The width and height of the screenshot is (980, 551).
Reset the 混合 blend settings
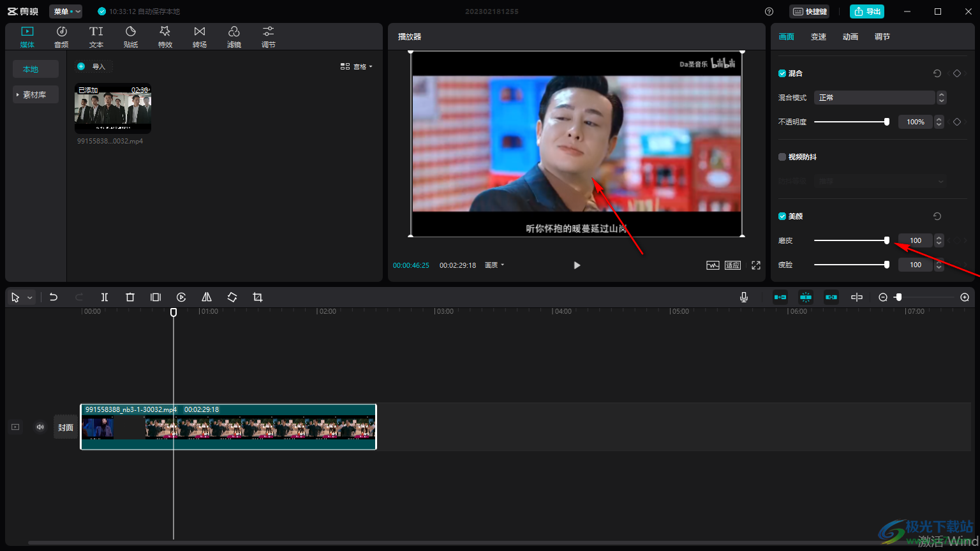937,73
